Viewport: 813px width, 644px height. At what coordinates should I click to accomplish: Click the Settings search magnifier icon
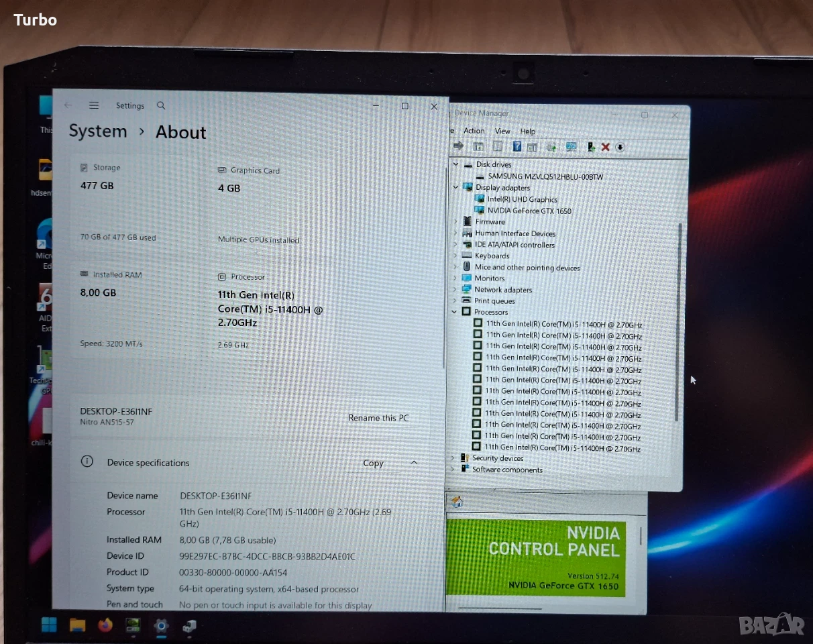(161, 105)
